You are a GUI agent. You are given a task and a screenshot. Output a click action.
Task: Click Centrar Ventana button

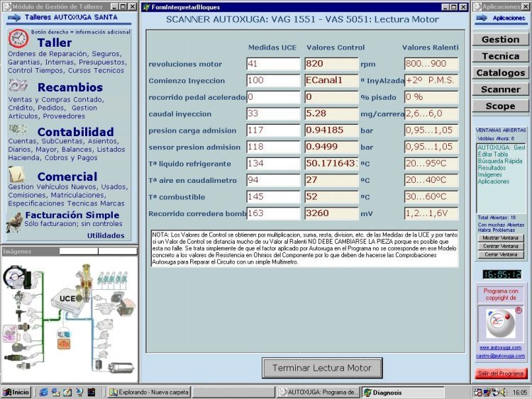[501, 246]
